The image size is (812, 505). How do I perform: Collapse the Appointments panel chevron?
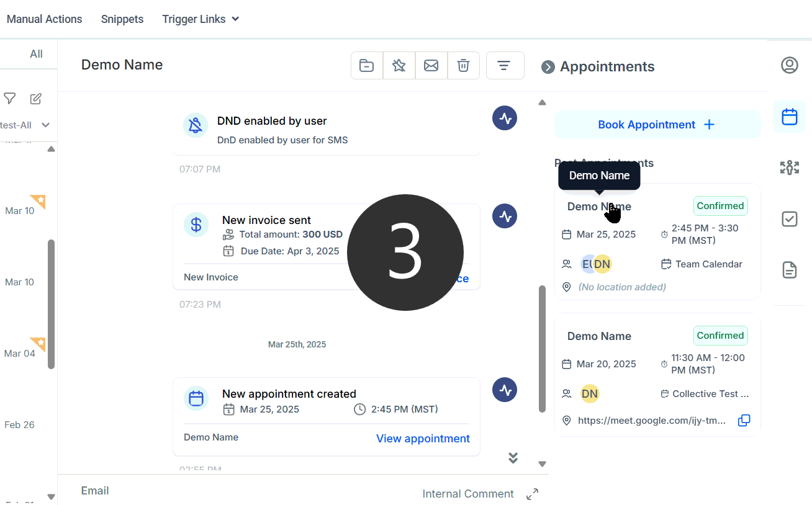(x=548, y=67)
